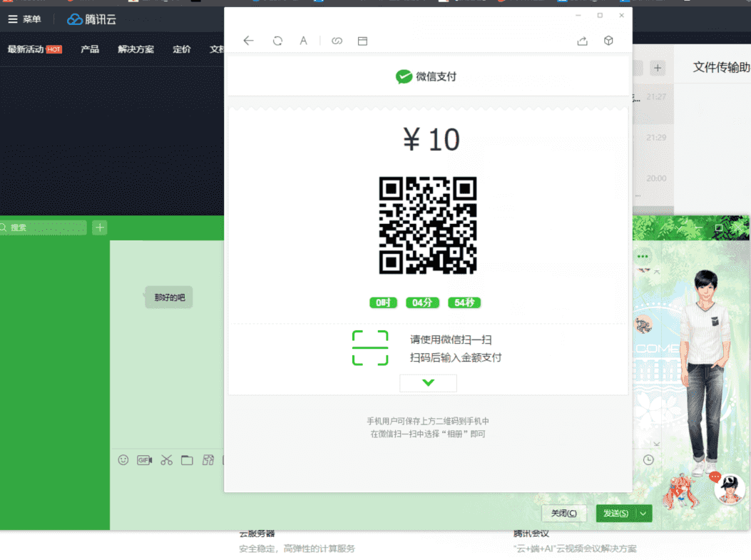Image resolution: width=751 pixels, height=560 pixels.
Task: Click the 发送(S) send button
Action: pyautogui.click(x=615, y=513)
